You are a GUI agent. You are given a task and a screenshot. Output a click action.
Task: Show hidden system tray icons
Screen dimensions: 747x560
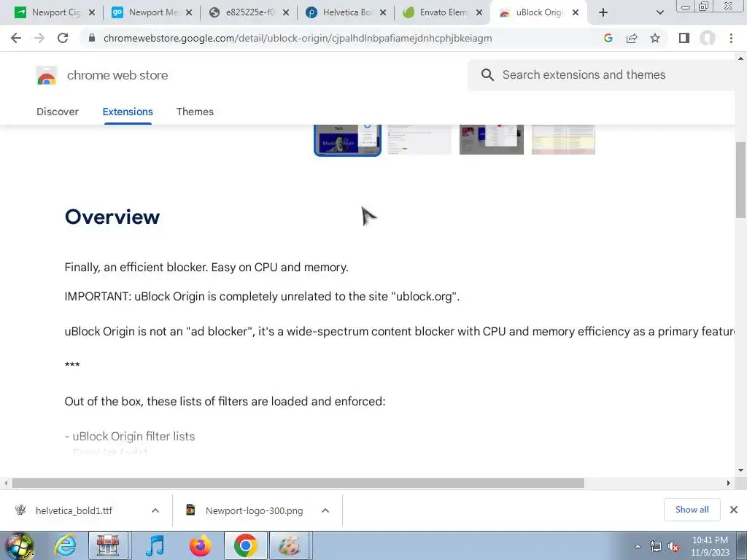[638, 546]
